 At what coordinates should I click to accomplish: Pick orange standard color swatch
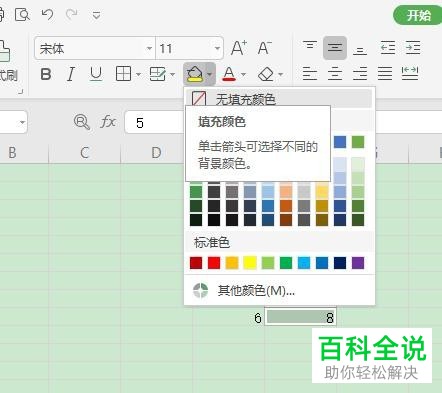click(232, 263)
